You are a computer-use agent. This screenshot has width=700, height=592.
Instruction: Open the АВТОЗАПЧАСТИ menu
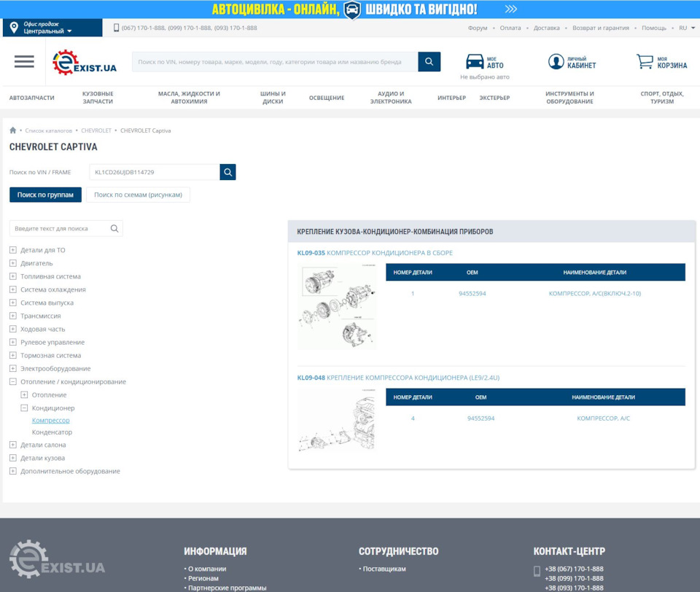pyautogui.click(x=31, y=98)
